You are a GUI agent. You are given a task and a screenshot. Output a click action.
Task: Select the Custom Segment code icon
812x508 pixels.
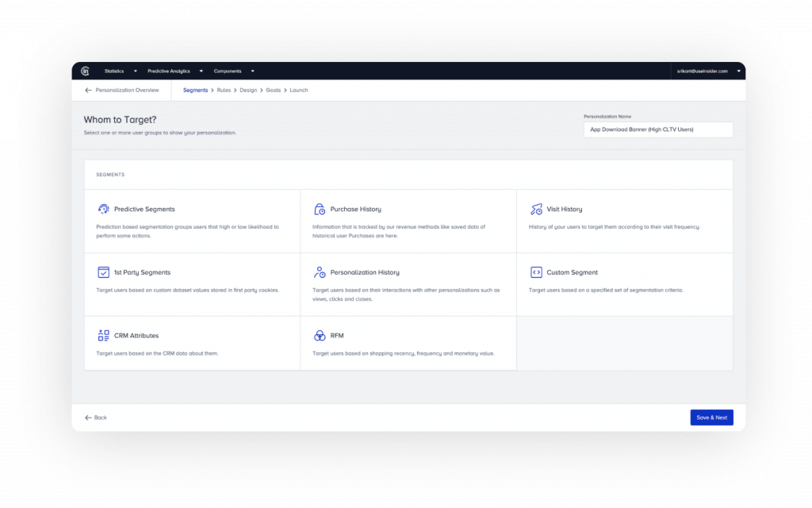(536, 272)
